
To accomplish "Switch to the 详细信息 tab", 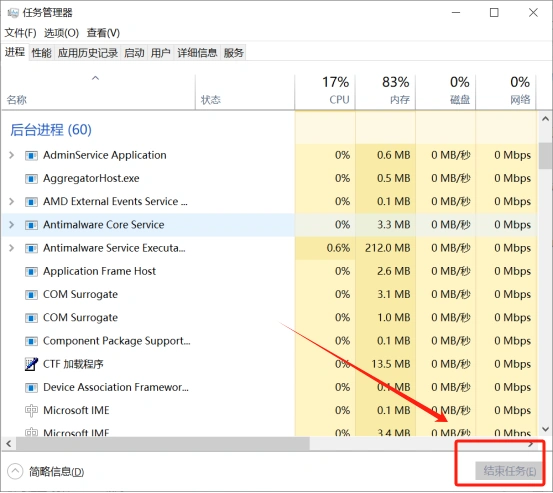I will [x=197, y=53].
